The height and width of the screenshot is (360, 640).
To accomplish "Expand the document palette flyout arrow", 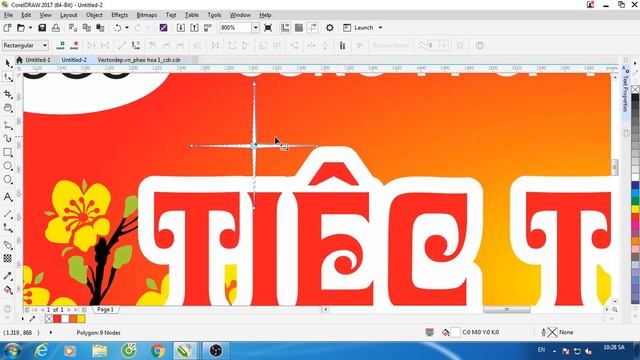I will [23, 319].
